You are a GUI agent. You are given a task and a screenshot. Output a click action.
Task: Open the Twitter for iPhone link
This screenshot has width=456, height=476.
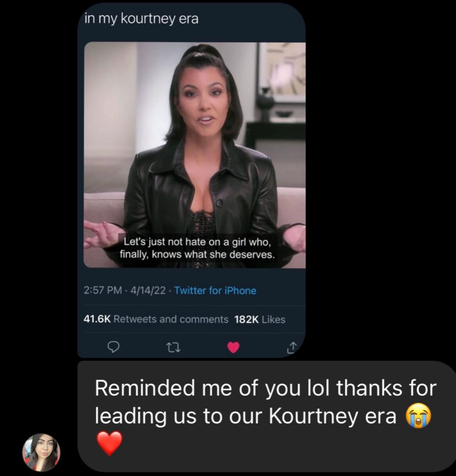tap(215, 290)
